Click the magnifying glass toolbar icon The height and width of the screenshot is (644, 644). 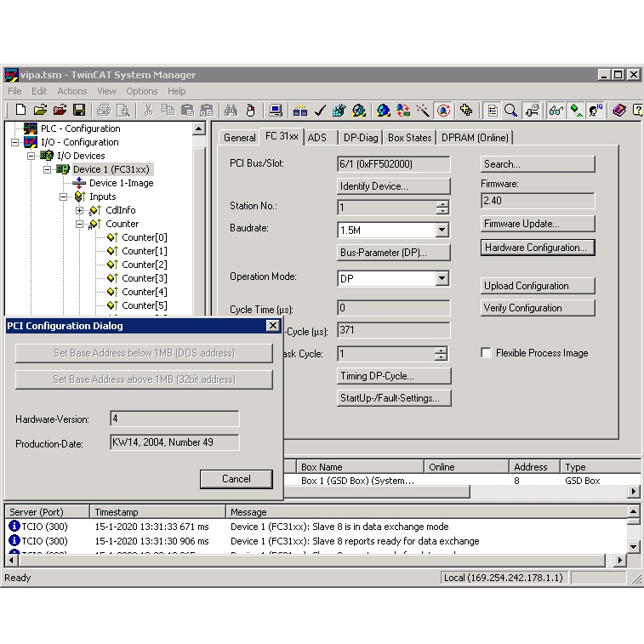510,110
